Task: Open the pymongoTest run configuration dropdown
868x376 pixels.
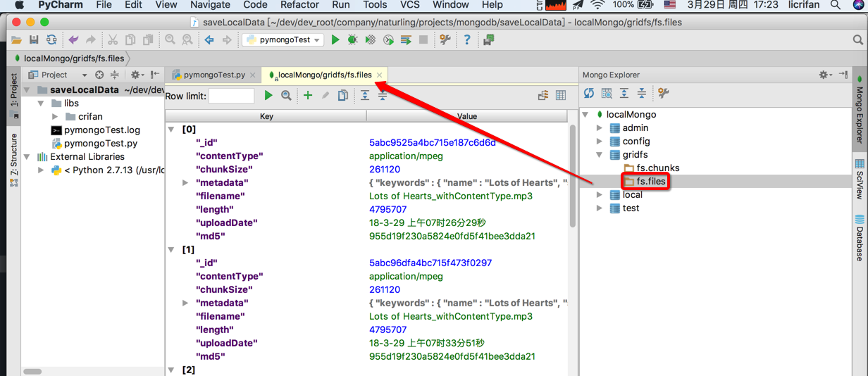Action: pyautogui.click(x=283, y=40)
